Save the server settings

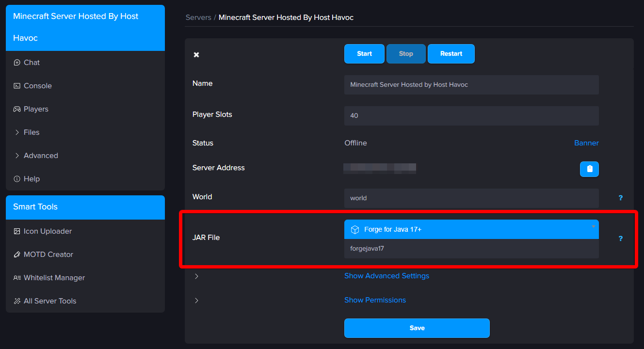[417, 328]
